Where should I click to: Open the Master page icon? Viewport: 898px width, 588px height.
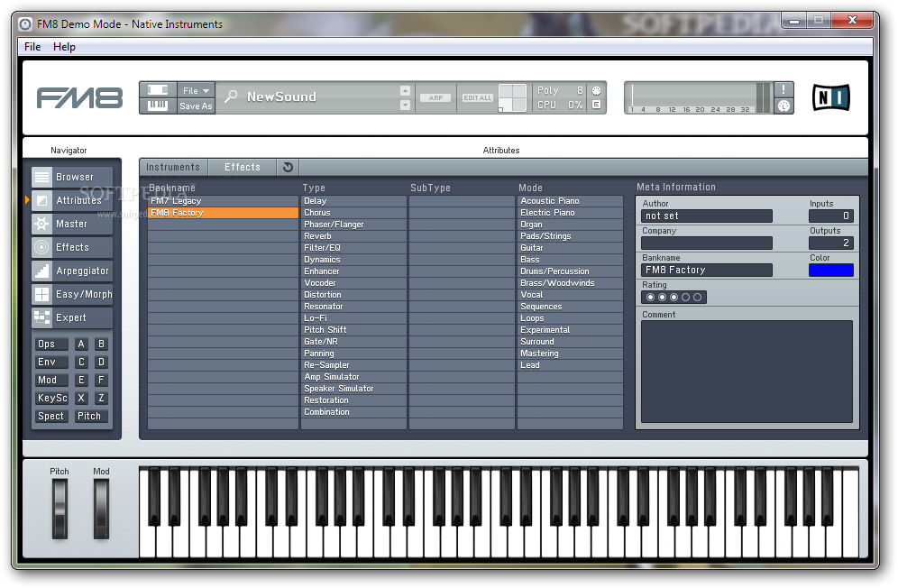click(x=41, y=224)
